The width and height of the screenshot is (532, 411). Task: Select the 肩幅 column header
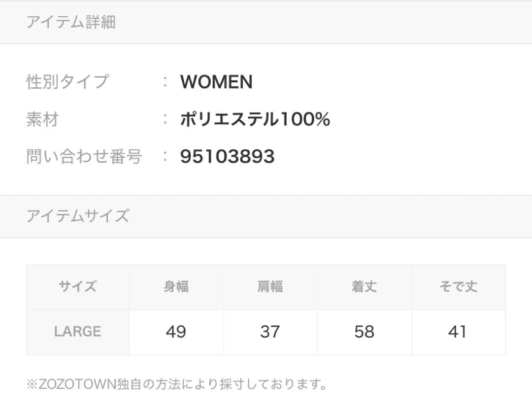[270, 287]
